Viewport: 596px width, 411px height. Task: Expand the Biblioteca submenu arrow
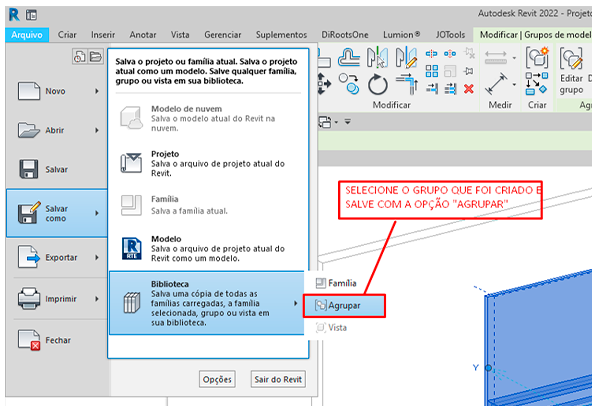coord(295,303)
